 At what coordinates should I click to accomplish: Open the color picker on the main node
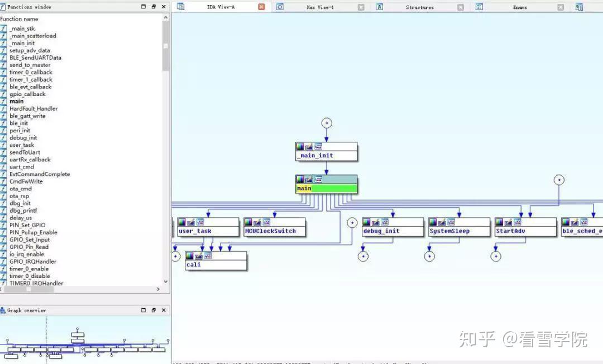coord(300,180)
